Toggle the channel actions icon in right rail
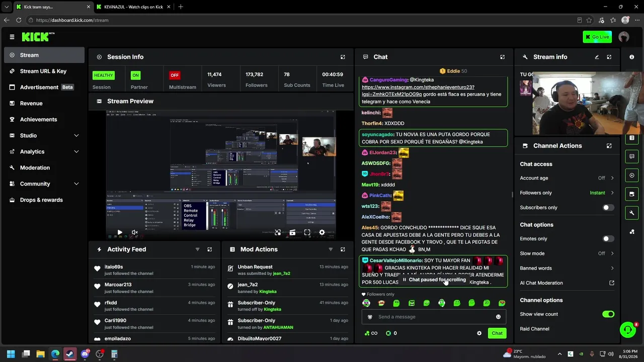644x362 pixels. [x=632, y=194]
